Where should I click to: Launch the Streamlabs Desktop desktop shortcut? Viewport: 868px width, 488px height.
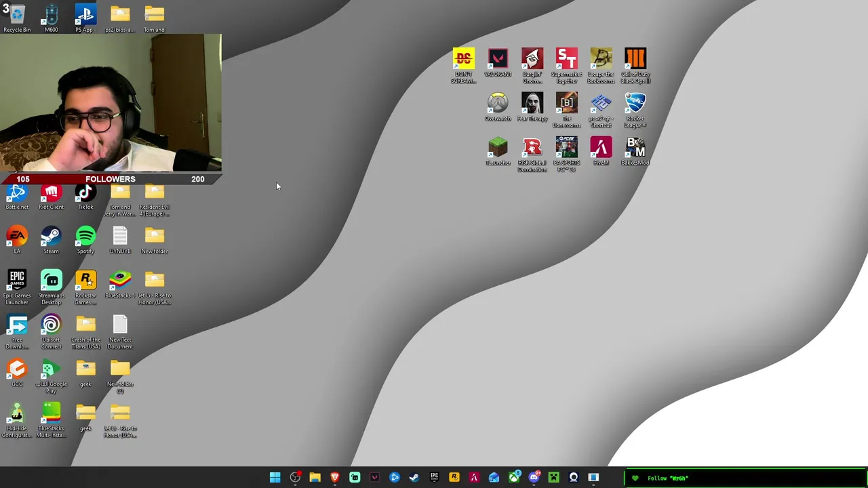(51, 287)
